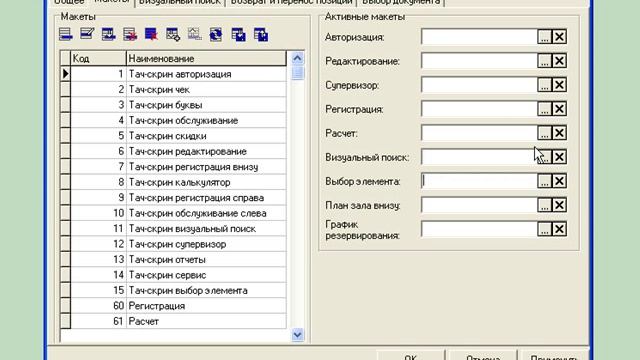Click the add new layout row icon
Image resolution: width=640 pixels, height=360 pixels.
pos(66,34)
